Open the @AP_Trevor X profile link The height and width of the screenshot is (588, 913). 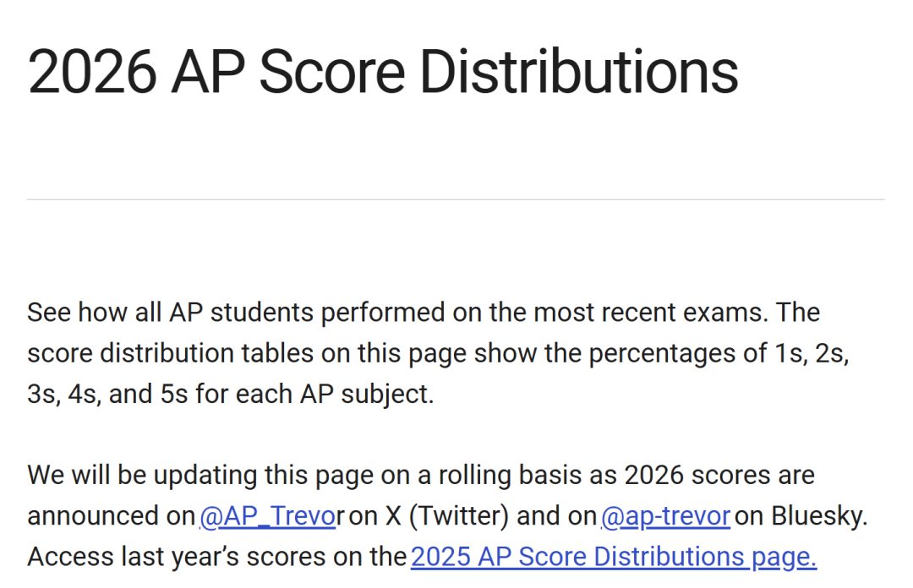tap(268, 516)
